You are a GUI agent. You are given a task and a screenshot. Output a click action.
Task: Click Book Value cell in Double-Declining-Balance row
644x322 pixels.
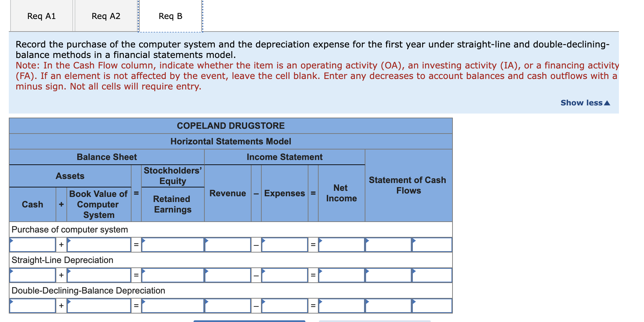(99, 306)
